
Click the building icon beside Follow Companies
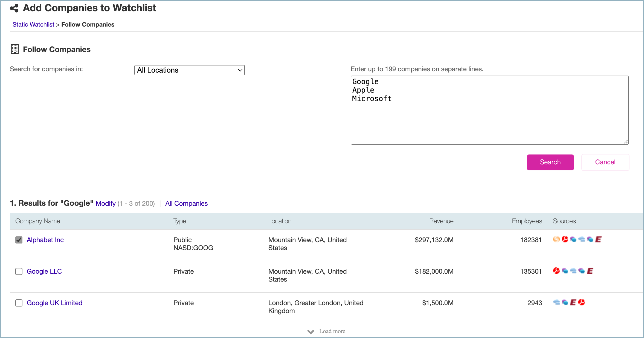[14, 49]
